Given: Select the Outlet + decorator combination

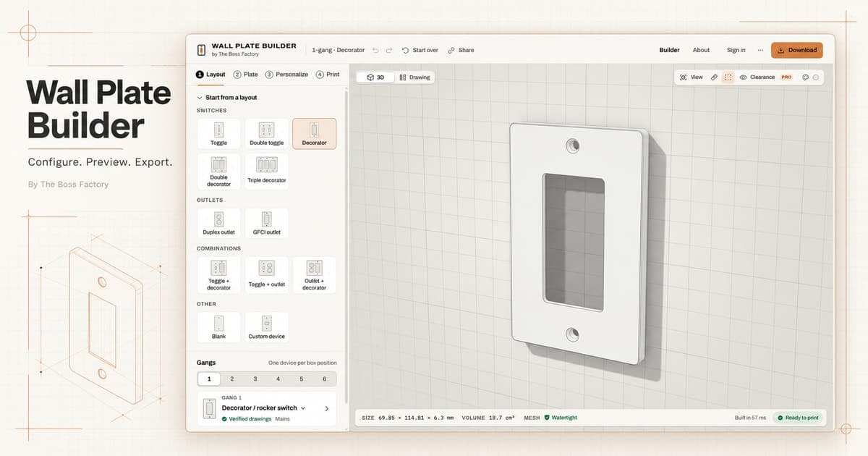Looking at the screenshot, I should tap(314, 275).
